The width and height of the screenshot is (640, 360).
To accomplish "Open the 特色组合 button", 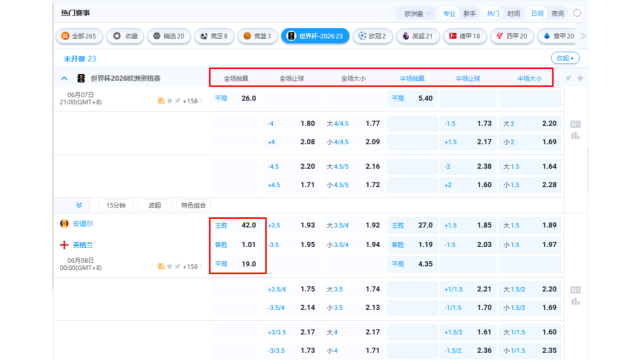I will point(193,205).
